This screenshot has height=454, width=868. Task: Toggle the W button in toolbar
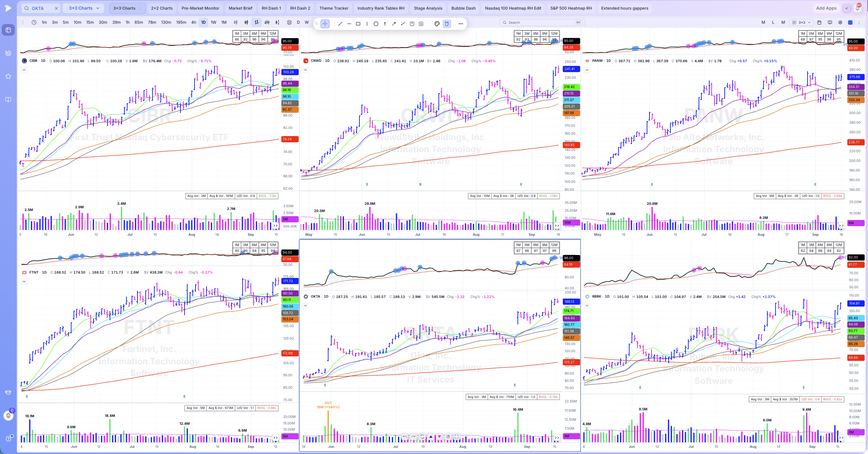(307, 22)
